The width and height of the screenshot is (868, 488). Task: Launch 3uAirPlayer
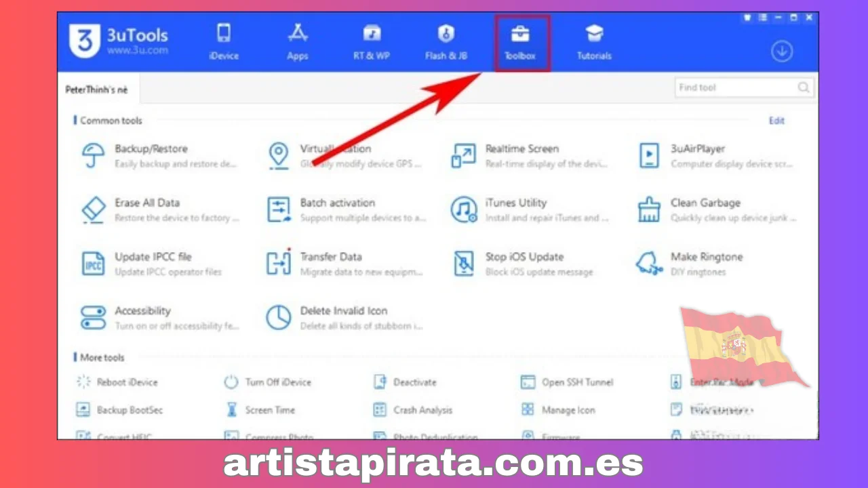tap(716, 155)
